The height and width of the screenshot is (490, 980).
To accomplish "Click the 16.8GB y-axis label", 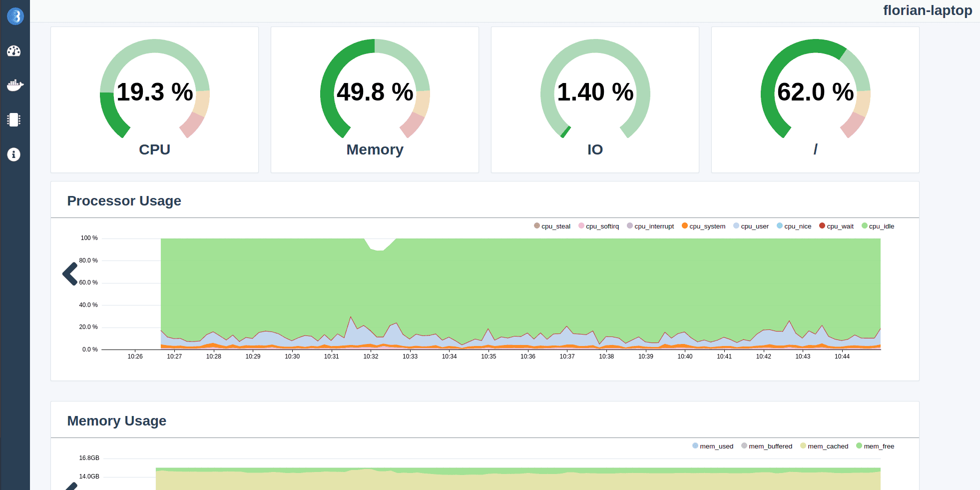I will pyautogui.click(x=89, y=458).
